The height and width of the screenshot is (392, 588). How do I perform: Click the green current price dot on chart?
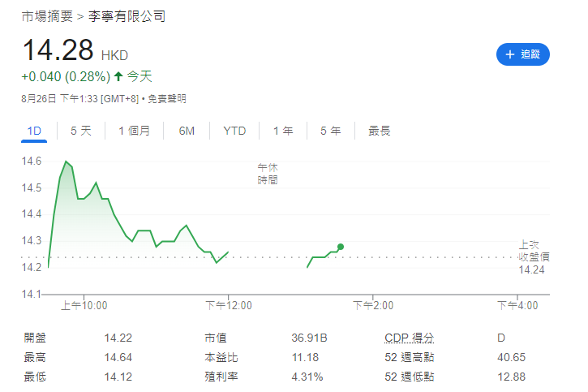[341, 247]
